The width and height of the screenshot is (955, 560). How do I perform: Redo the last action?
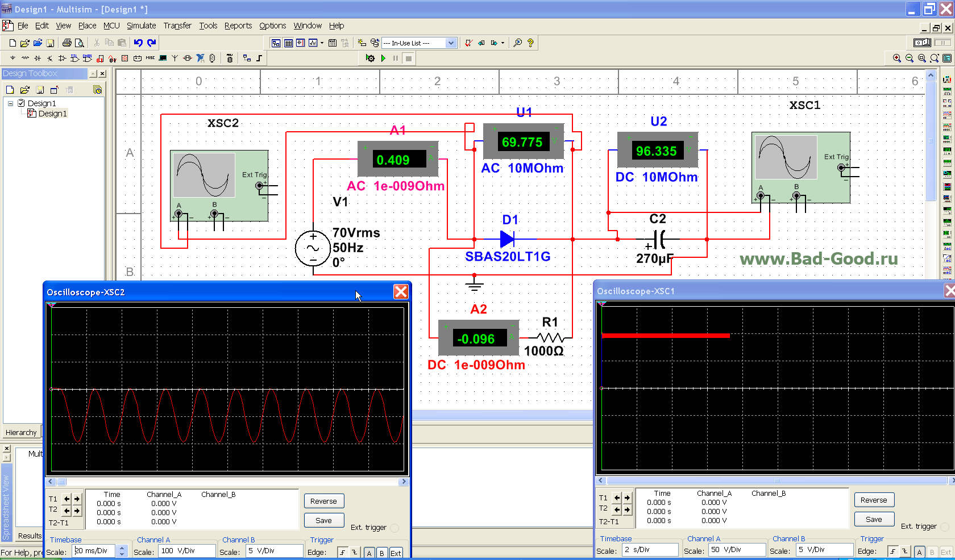pos(152,43)
